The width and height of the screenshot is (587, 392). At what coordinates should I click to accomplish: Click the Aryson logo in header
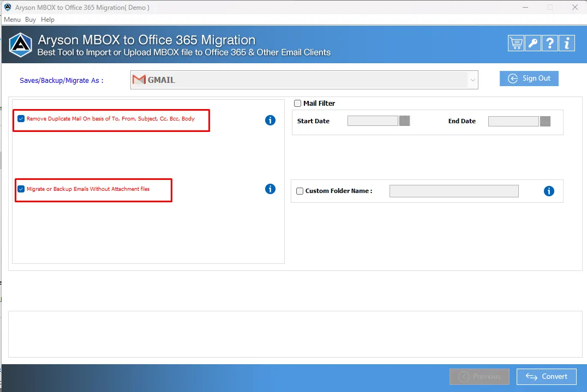(20, 45)
